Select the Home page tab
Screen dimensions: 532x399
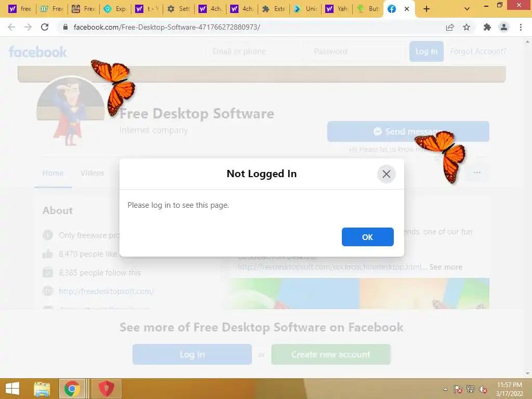pyautogui.click(x=53, y=173)
